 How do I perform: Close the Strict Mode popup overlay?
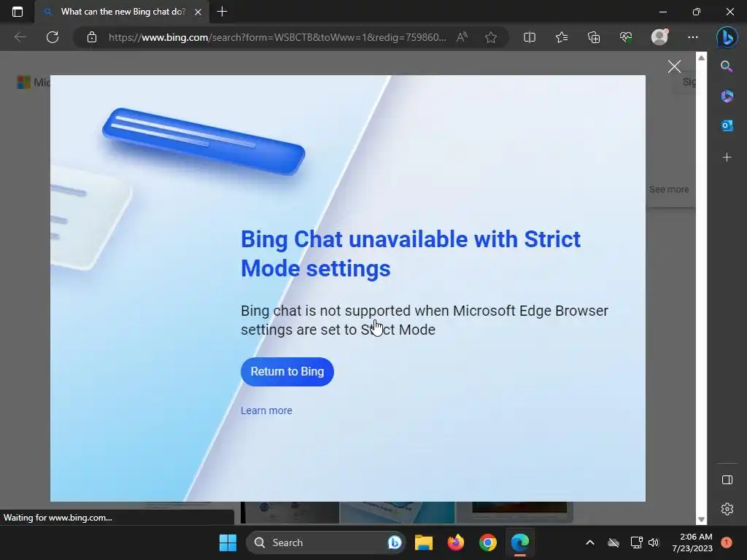[x=674, y=66]
